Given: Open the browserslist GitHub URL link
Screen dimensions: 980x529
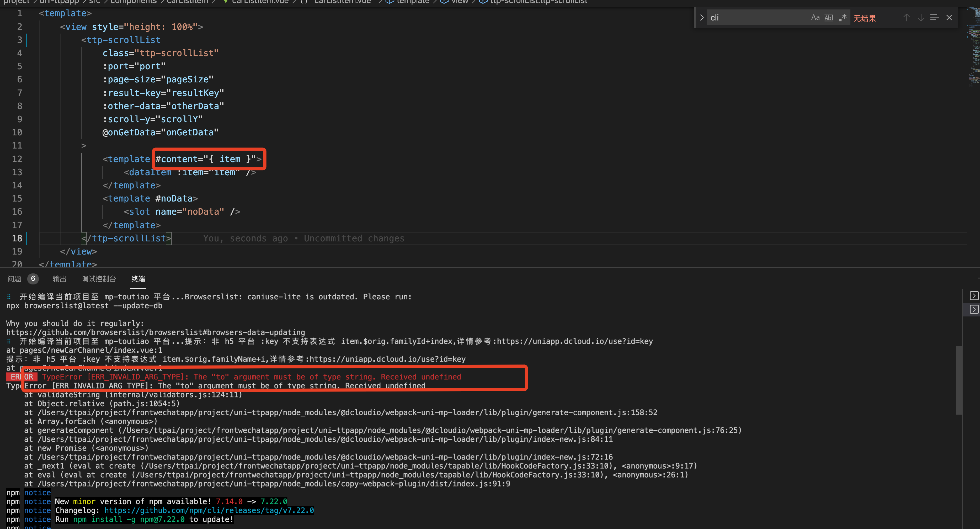Looking at the screenshot, I should point(155,332).
